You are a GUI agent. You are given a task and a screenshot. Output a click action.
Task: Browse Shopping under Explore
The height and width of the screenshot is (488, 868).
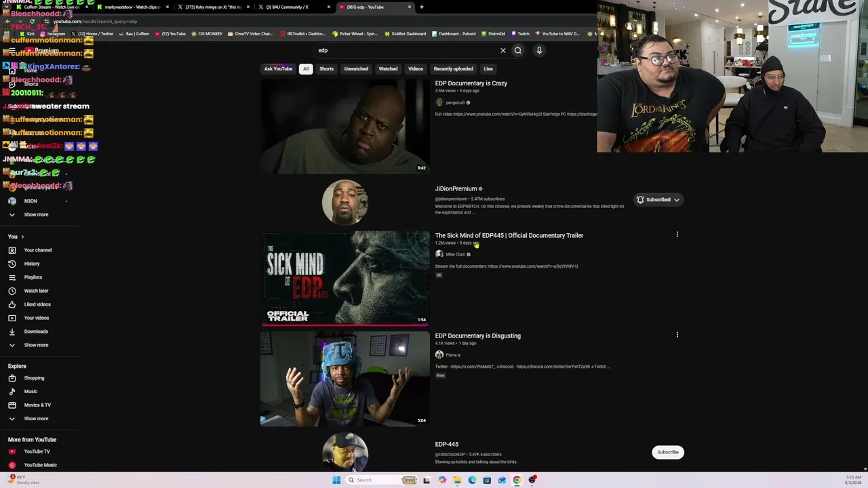click(34, 378)
